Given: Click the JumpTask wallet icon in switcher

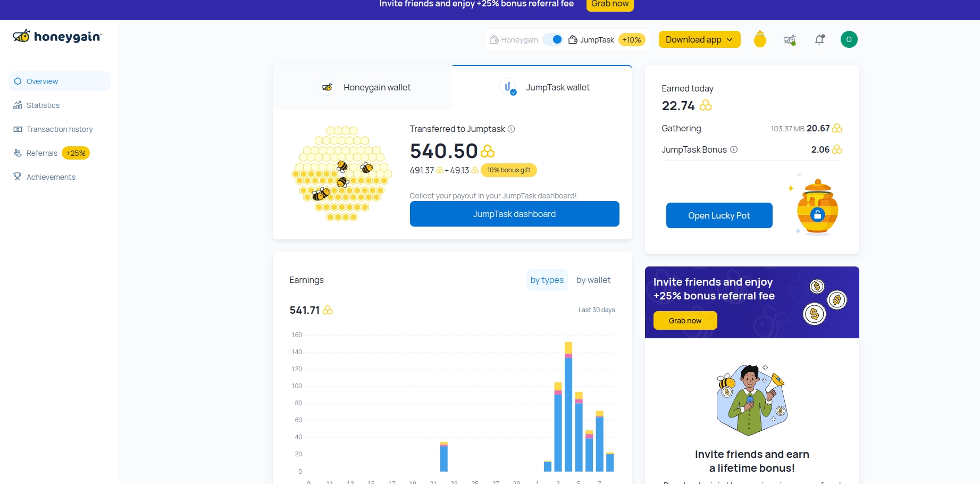Looking at the screenshot, I should (x=573, y=40).
